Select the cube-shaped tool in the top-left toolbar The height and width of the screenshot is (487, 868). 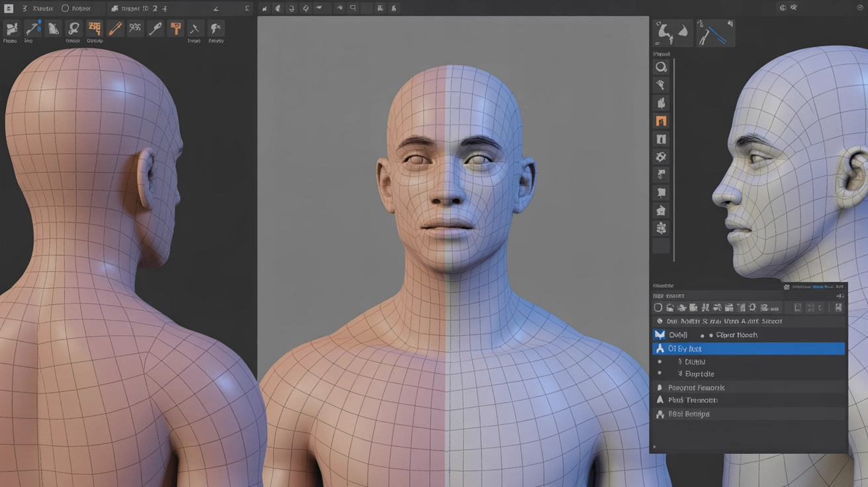(11, 28)
